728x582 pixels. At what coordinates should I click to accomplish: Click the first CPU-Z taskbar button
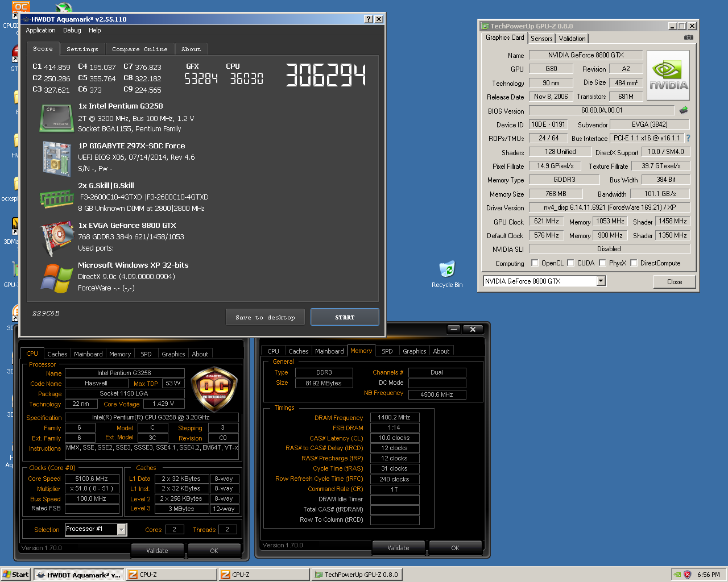click(x=171, y=575)
